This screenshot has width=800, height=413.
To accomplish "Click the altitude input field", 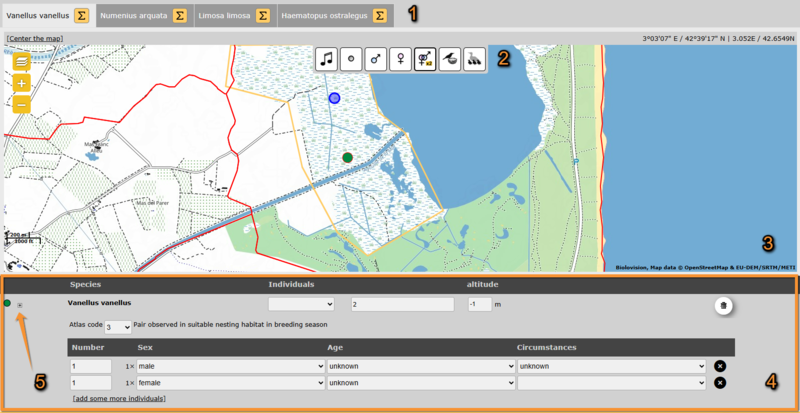I will (x=479, y=304).
